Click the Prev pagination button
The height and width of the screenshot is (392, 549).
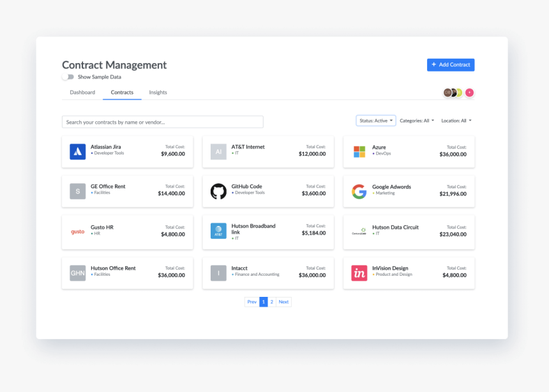(x=252, y=302)
